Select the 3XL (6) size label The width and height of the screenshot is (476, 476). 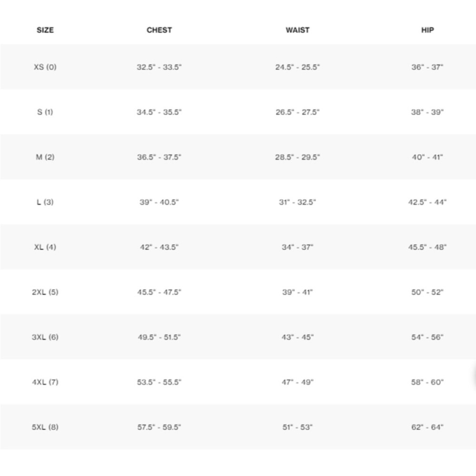(45, 337)
